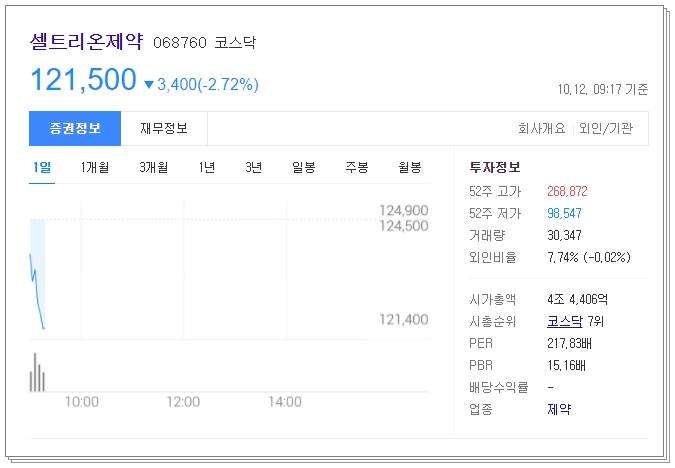Click the 제약 industry link

(559, 409)
